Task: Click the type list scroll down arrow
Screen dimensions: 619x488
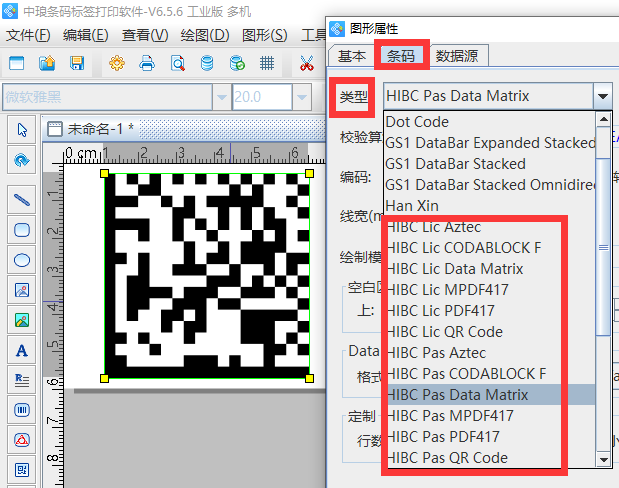Action: 604,459
